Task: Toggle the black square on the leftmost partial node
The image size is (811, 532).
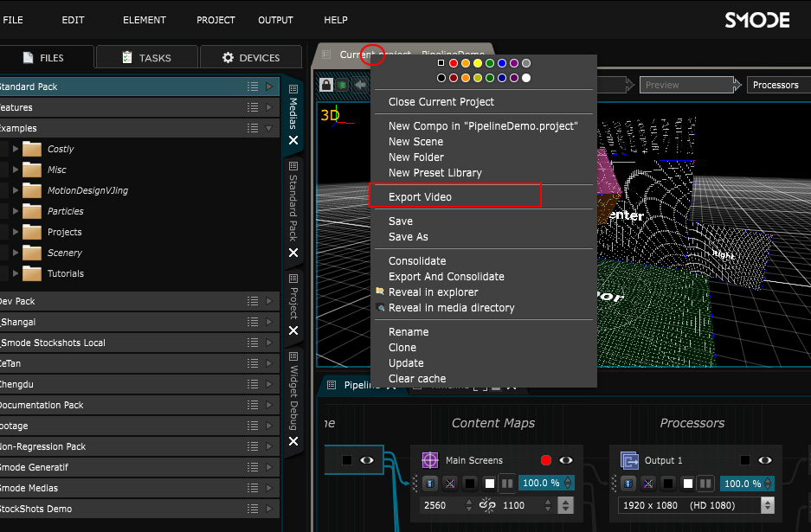Action: (347, 459)
